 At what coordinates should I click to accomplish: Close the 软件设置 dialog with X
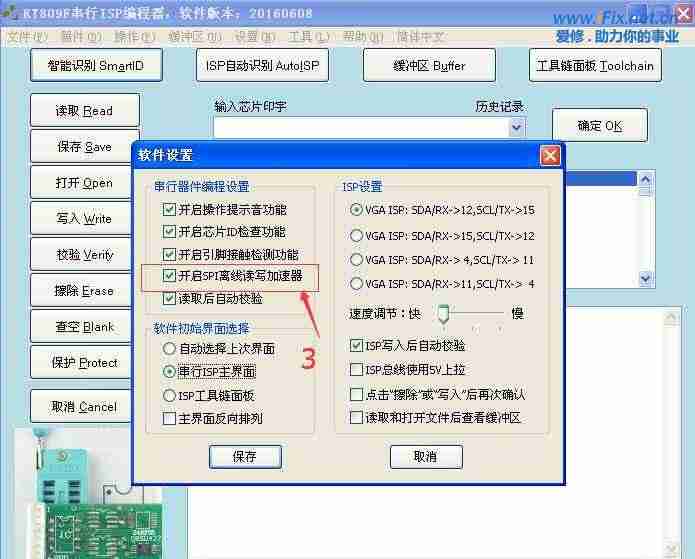[549, 156]
